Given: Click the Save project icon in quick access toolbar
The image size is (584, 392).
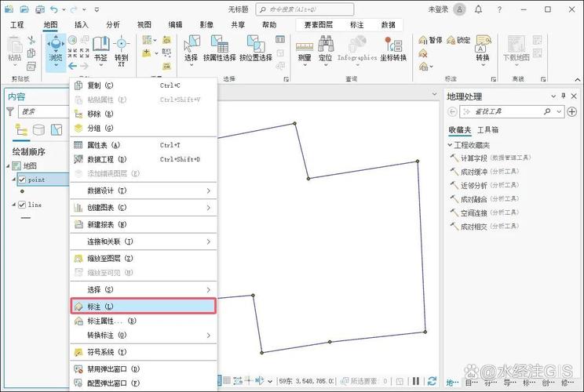Looking at the screenshot, I should [x=40, y=9].
